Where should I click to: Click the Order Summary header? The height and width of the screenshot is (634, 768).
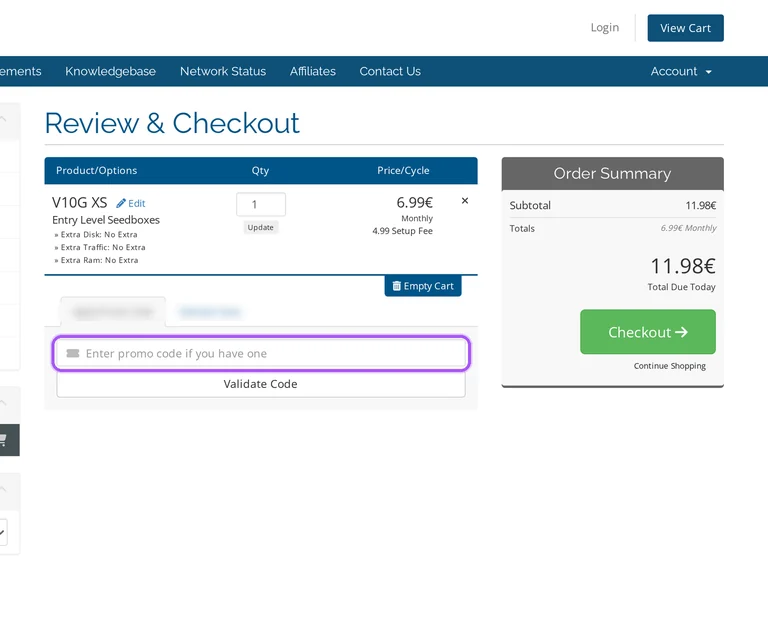(612, 173)
